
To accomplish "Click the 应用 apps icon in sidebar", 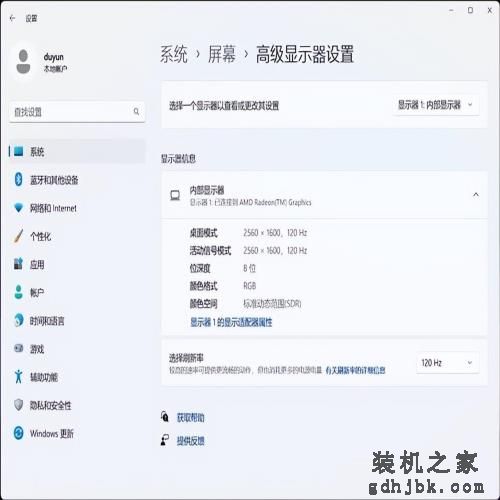I will (x=19, y=264).
